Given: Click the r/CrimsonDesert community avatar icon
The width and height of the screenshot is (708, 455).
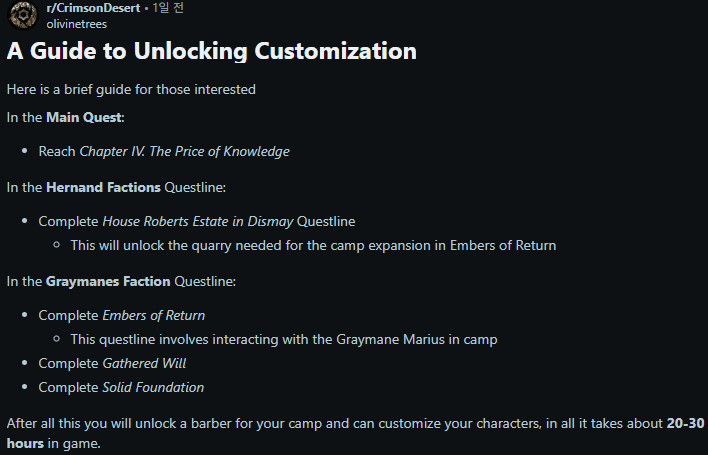Looking at the screenshot, I should click(24, 15).
